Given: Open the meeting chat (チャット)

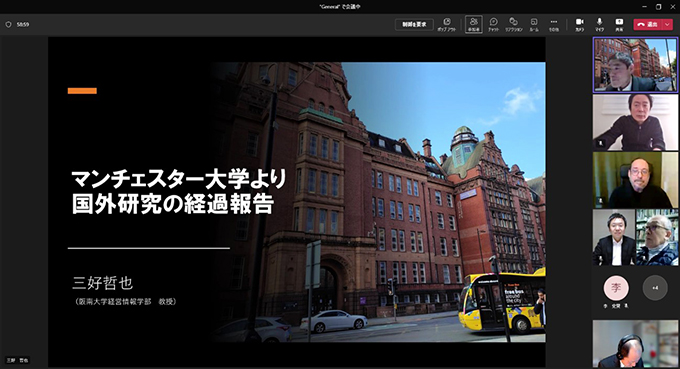Looking at the screenshot, I should pos(494,24).
